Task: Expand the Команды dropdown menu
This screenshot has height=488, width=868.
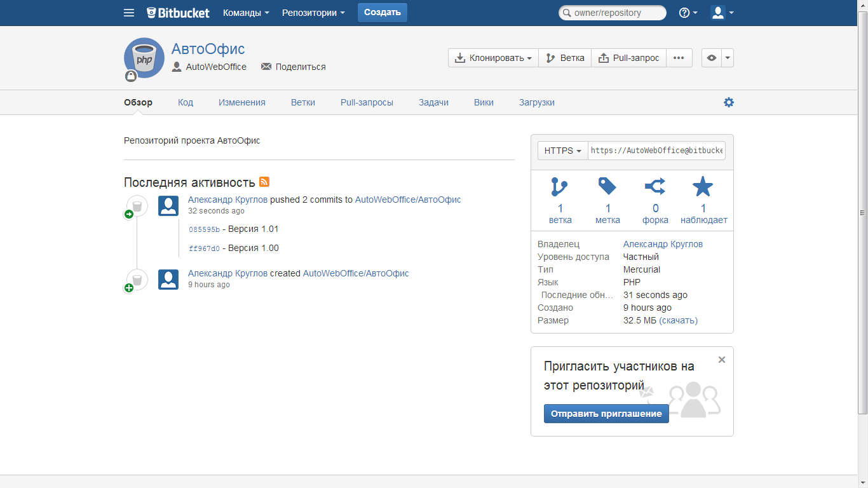Action: click(246, 13)
